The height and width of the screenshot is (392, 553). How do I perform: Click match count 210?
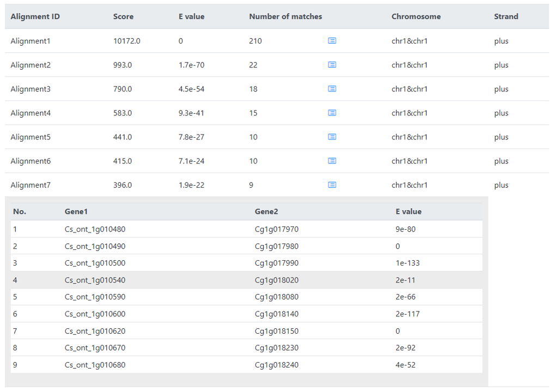[256, 41]
